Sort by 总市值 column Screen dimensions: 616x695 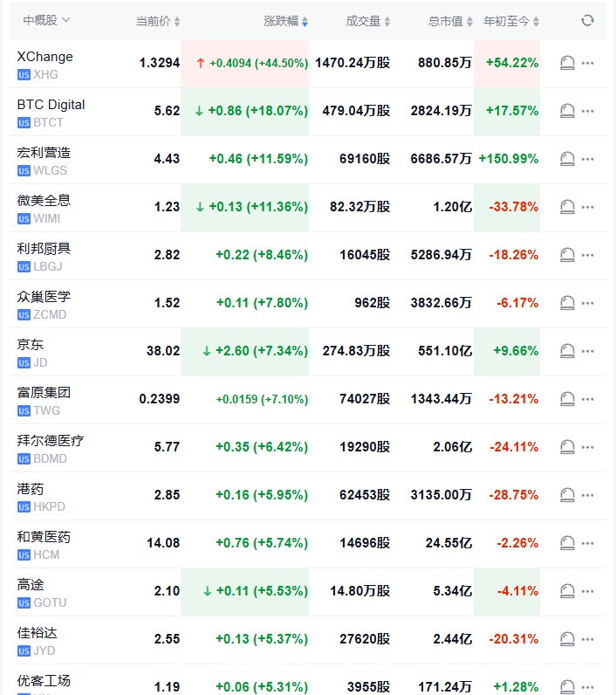[450, 21]
